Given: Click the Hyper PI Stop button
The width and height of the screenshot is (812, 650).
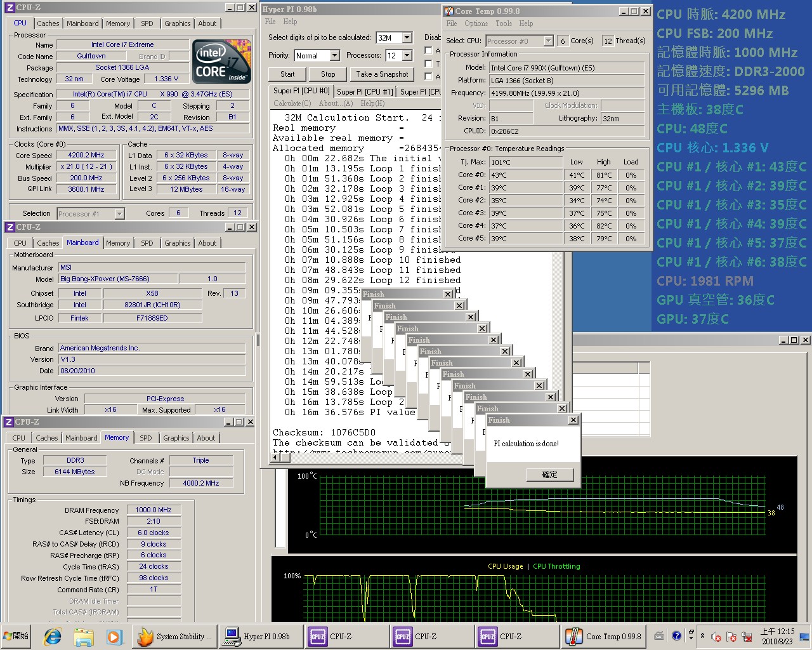Looking at the screenshot, I should pos(328,74).
